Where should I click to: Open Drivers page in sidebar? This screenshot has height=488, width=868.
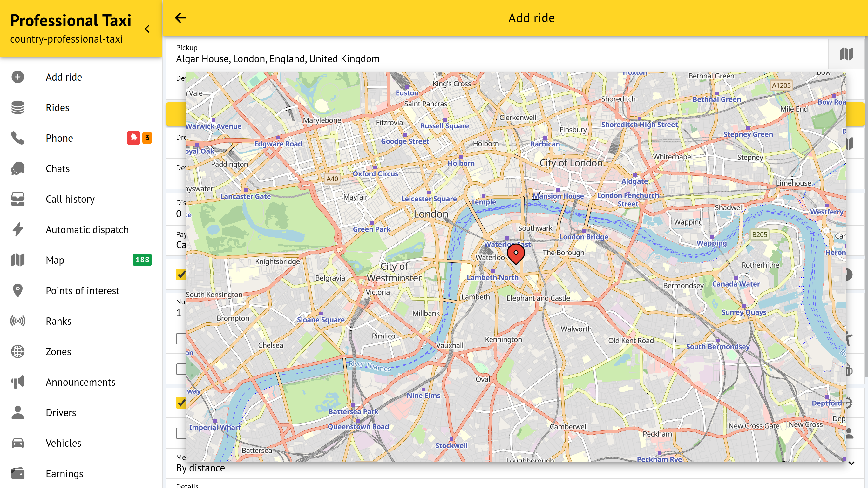61,412
